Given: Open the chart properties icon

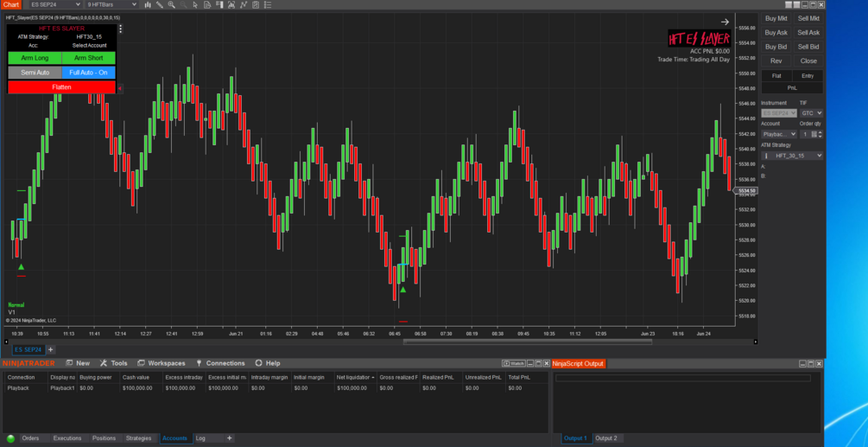Looking at the screenshot, I should [255, 5].
